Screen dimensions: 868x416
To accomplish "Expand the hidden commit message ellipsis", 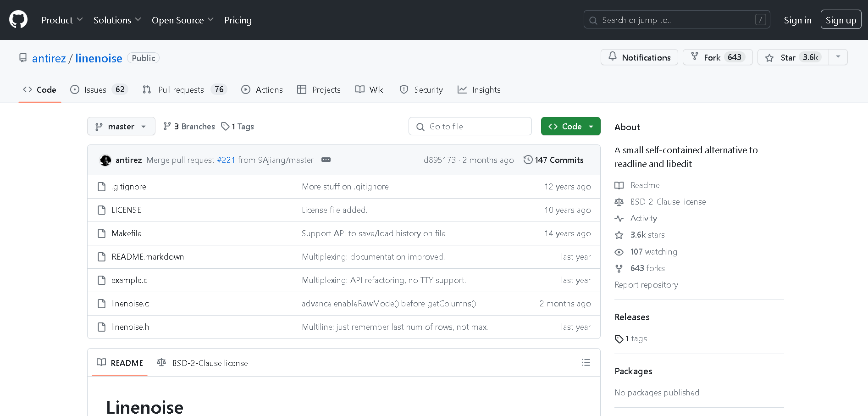I will click(x=326, y=160).
